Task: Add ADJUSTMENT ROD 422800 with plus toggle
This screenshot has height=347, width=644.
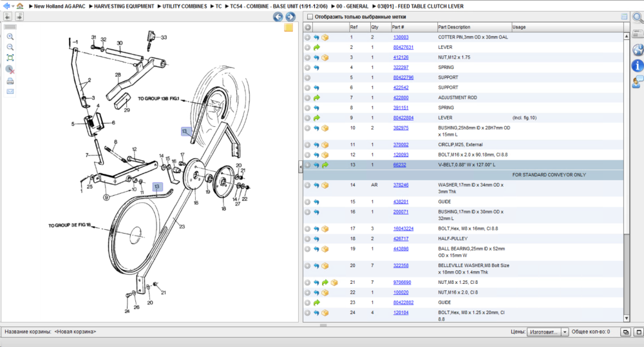Action: pyautogui.click(x=307, y=98)
